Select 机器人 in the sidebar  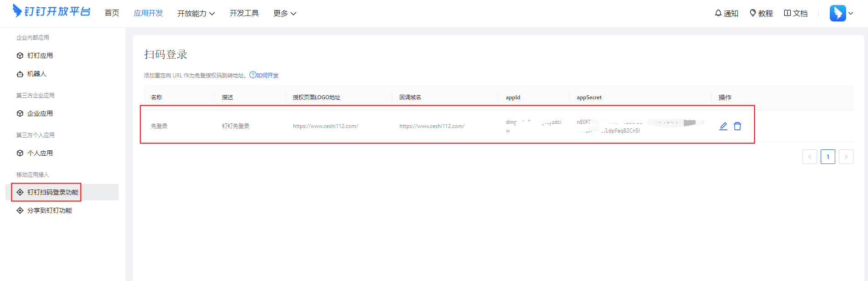point(37,74)
